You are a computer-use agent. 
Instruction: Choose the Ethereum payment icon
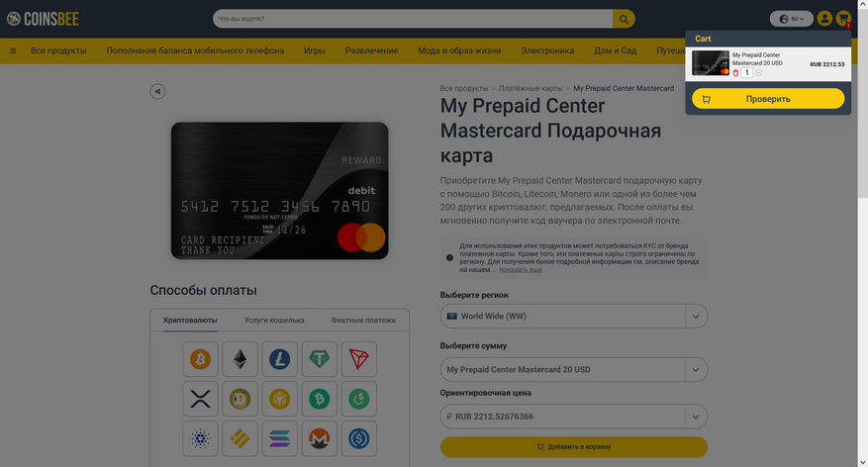coord(240,359)
